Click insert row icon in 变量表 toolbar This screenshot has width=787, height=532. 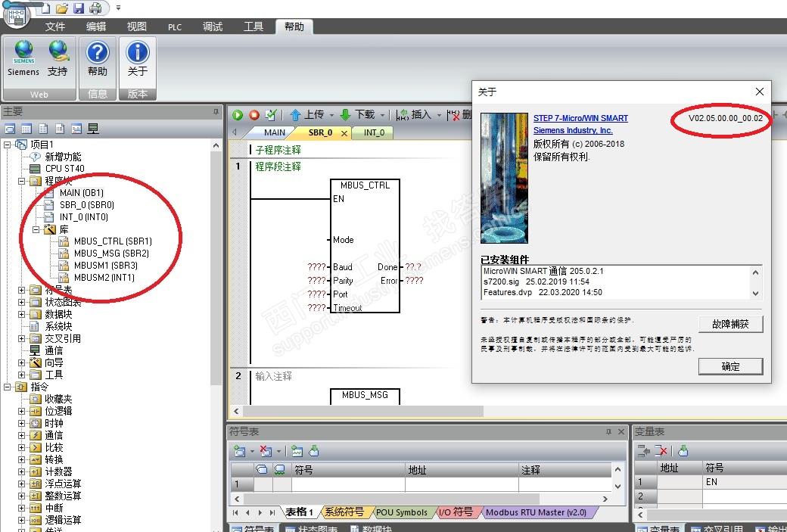(x=643, y=451)
